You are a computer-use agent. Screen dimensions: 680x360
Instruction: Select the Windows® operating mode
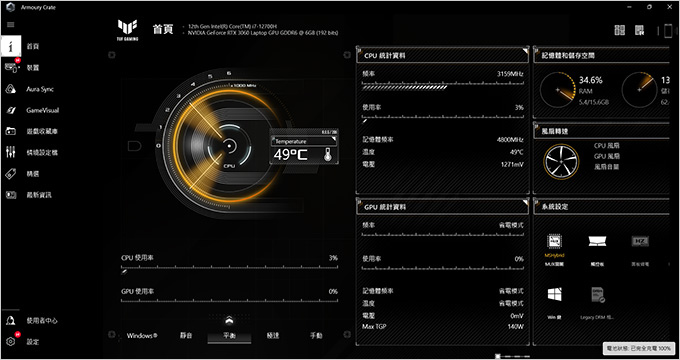142,336
